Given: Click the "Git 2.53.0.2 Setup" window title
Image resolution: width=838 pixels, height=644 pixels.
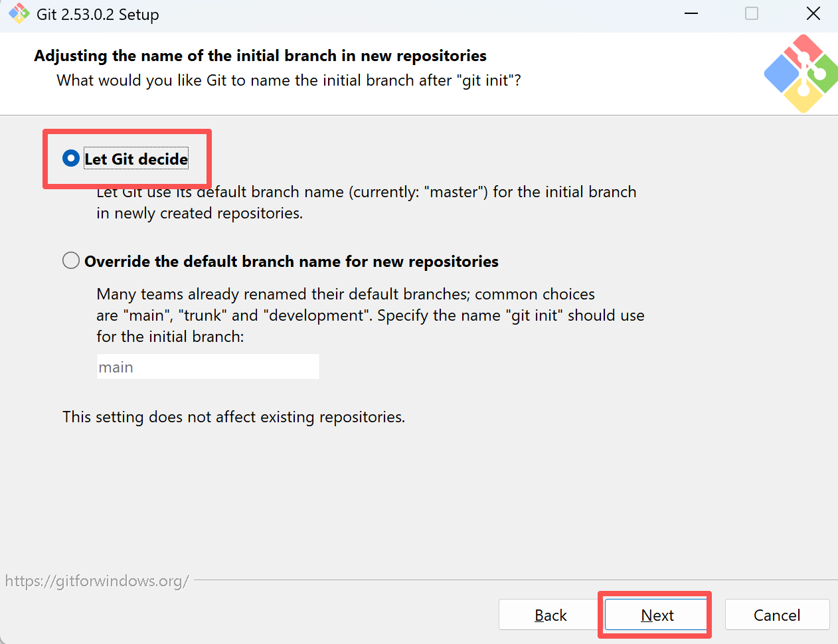Looking at the screenshot, I should [x=98, y=15].
